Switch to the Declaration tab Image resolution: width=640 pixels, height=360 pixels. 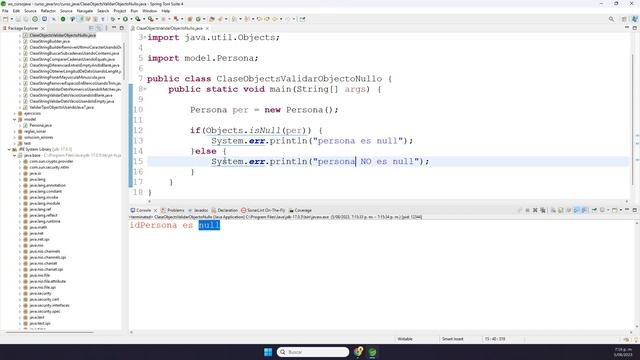224,210
